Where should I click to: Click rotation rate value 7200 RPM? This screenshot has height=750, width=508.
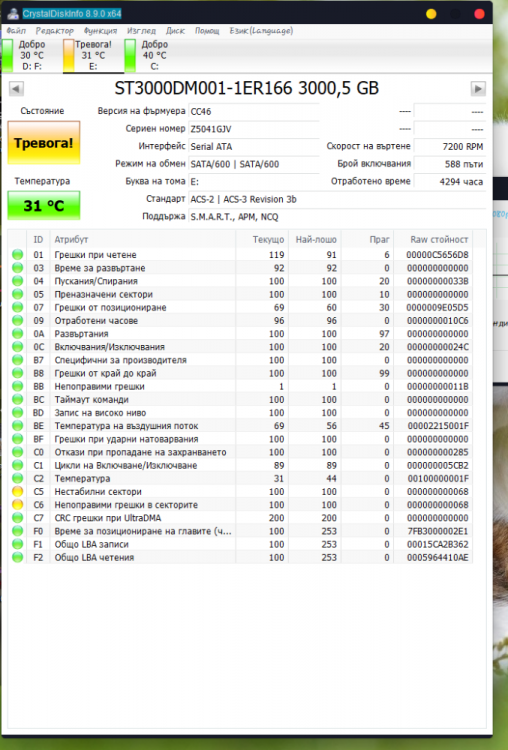point(449,146)
